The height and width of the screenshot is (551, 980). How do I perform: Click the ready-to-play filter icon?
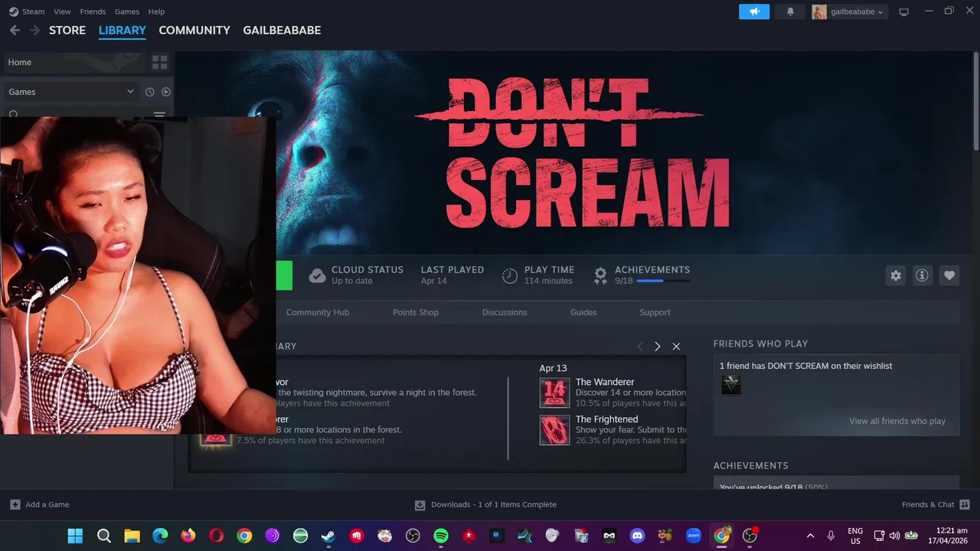pos(166,92)
